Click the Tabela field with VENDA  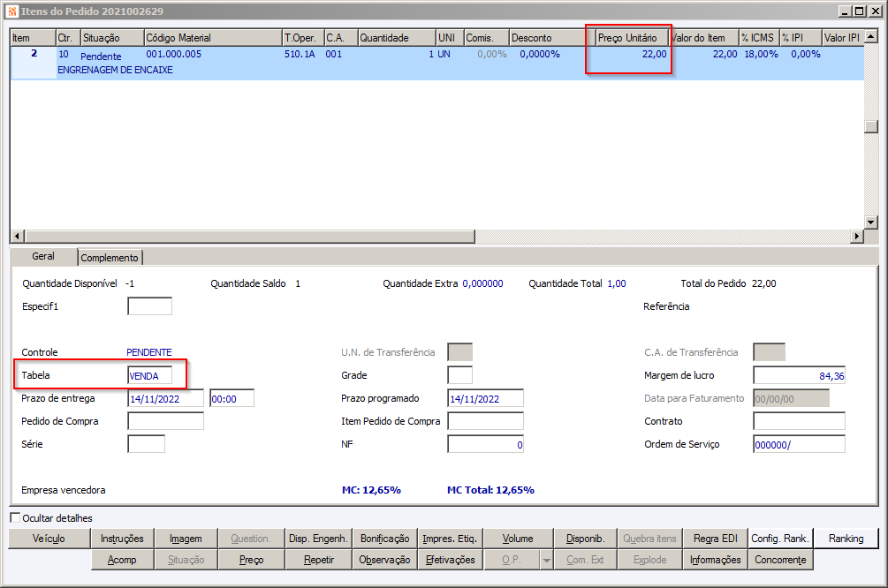pyautogui.click(x=149, y=376)
